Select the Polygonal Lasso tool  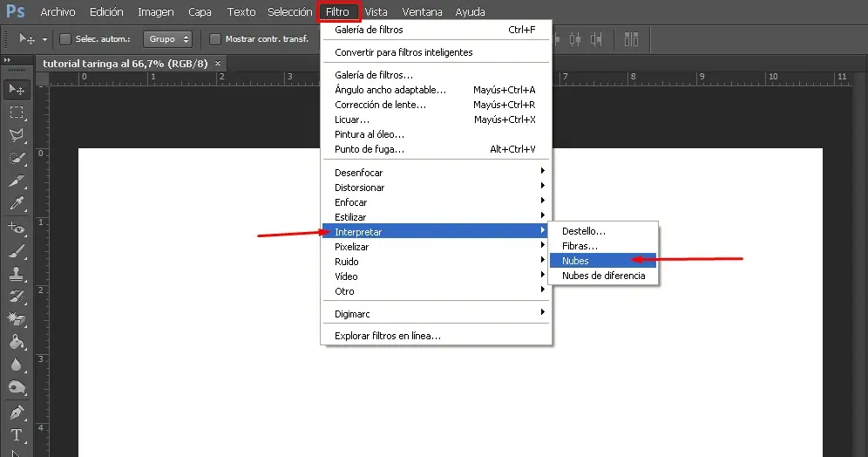(17, 135)
